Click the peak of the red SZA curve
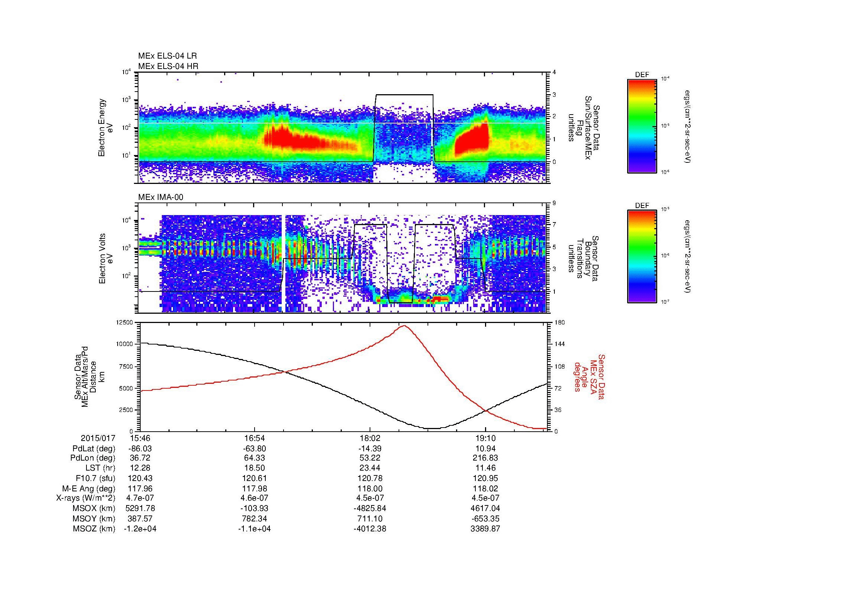The image size is (868, 613). pos(404,326)
